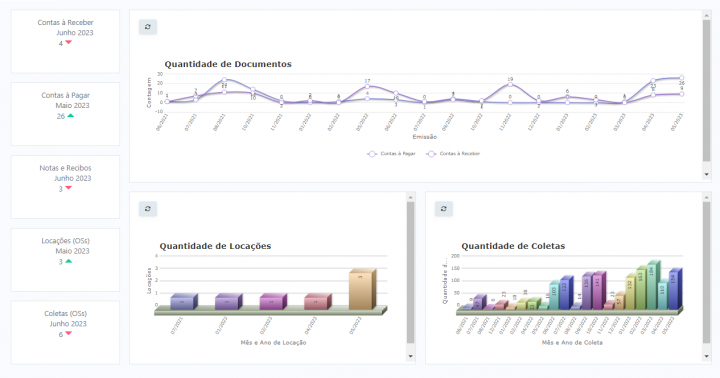Refresh the Quantidade de Coletas chart
The image size is (720, 378).
(x=444, y=209)
